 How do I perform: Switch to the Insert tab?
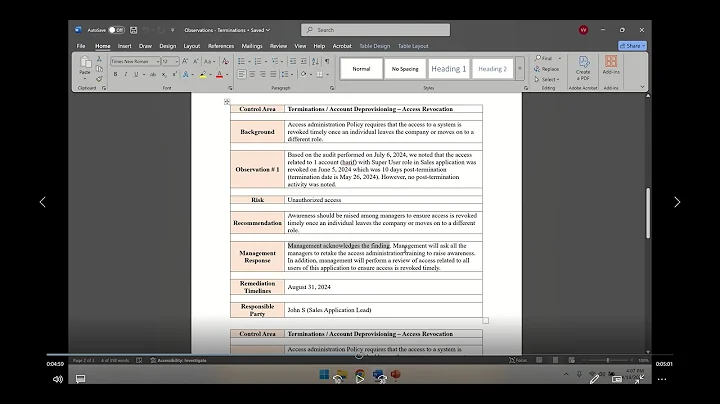[124, 46]
